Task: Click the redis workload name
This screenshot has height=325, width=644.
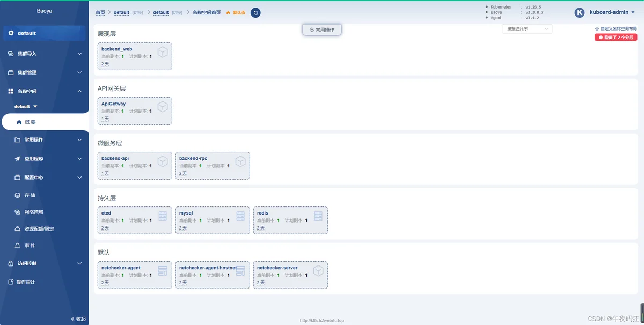Action: click(x=262, y=213)
